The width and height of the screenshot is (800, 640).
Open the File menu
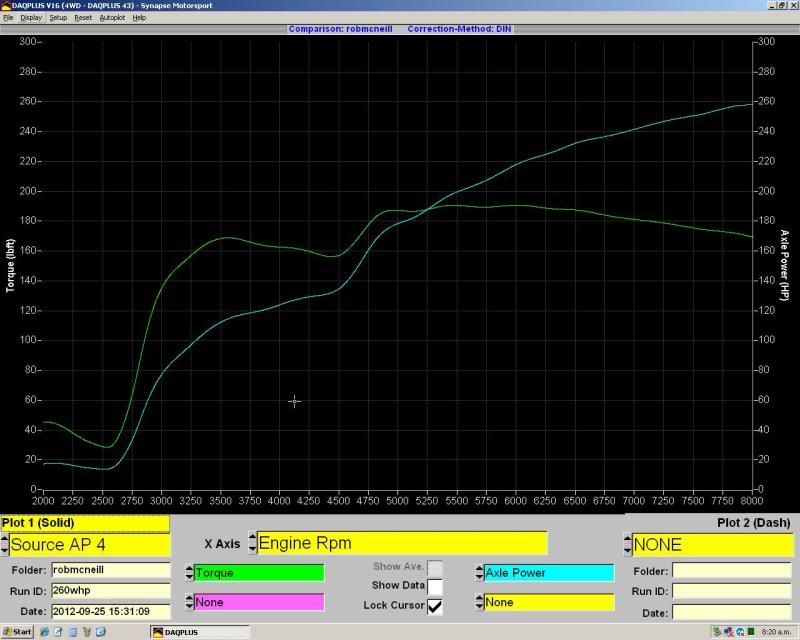pyautogui.click(x=8, y=17)
